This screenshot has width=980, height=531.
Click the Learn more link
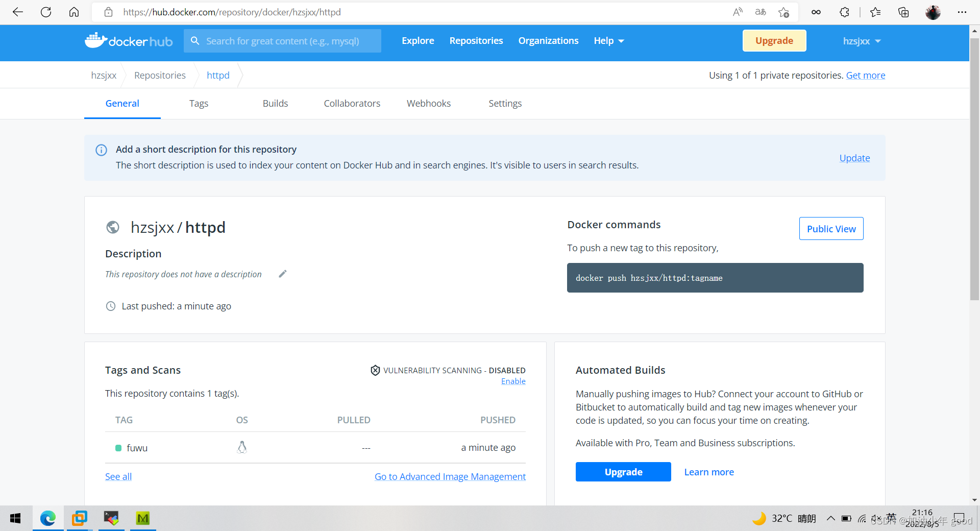coord(709,472)
